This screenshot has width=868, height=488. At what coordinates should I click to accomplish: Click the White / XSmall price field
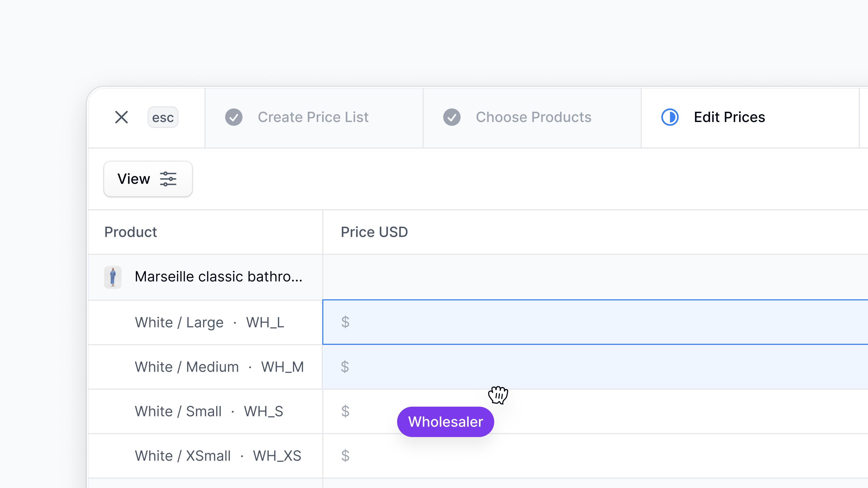pyautogui.click(x=595, y=456)
